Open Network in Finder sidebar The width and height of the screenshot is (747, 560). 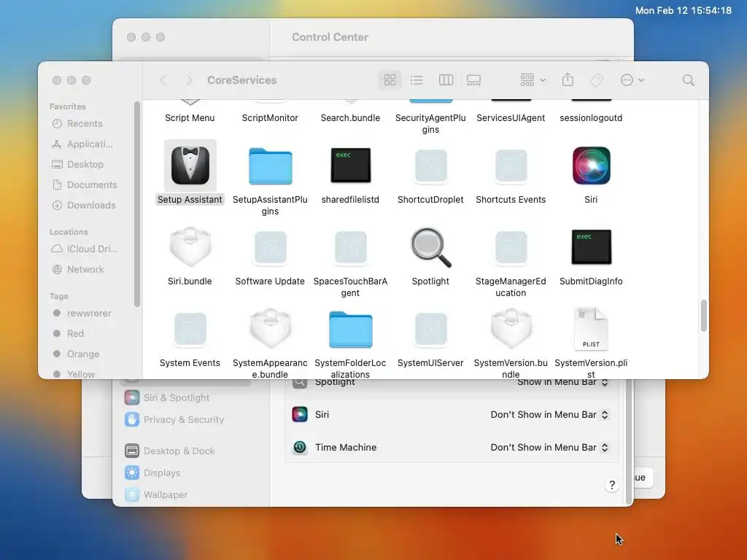point(84,270)
